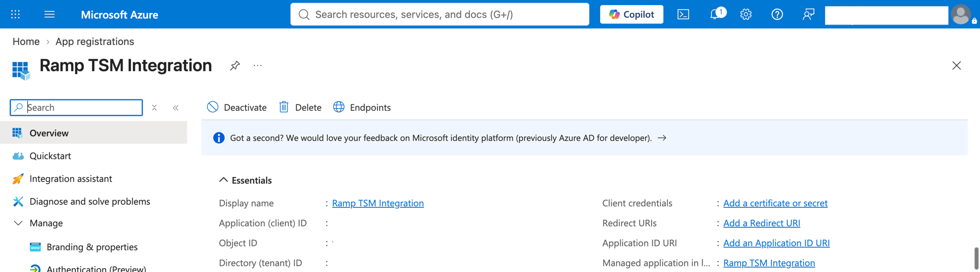Open the Help question mark menu
980x272 pixels.
point(777,14)
